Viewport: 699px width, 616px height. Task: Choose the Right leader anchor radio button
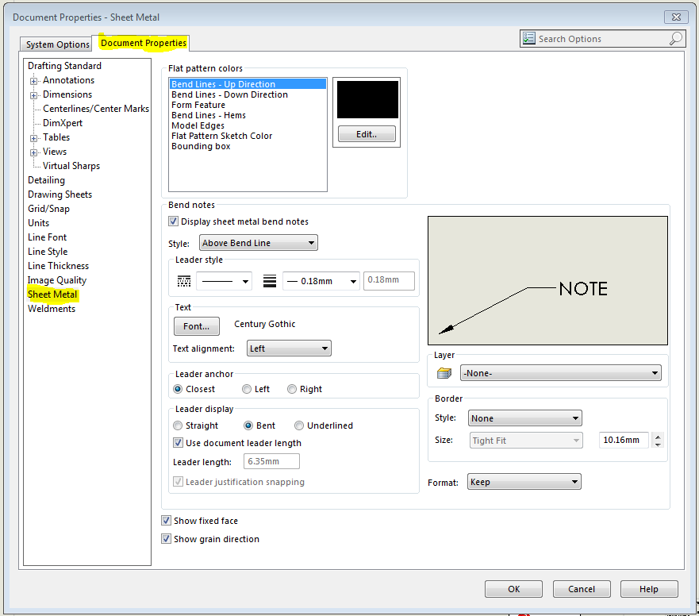pyautogui.click(x=292, y=389)
